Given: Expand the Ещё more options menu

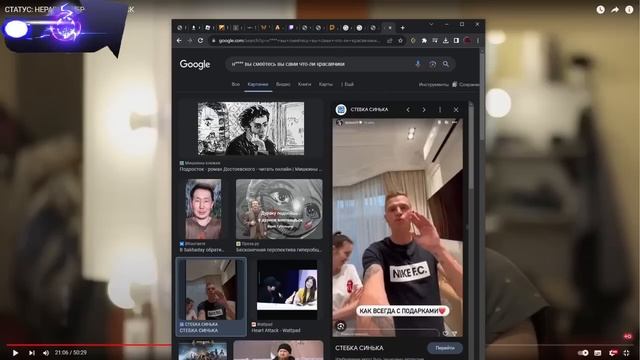Looking at the screenshot, I should pos(347,84).
